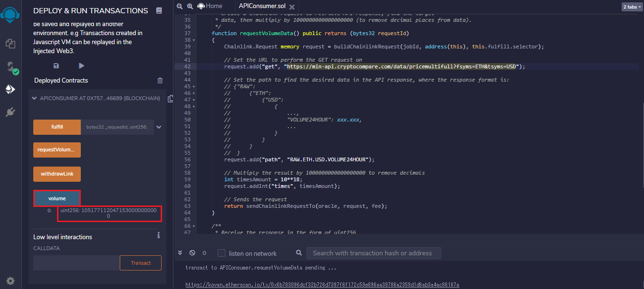Image resolution: width=644 pixels, height=289 pixels.
Task: Copy the APICONSUMER contract address
Action: pyautogui.click(x=170, y=98)
